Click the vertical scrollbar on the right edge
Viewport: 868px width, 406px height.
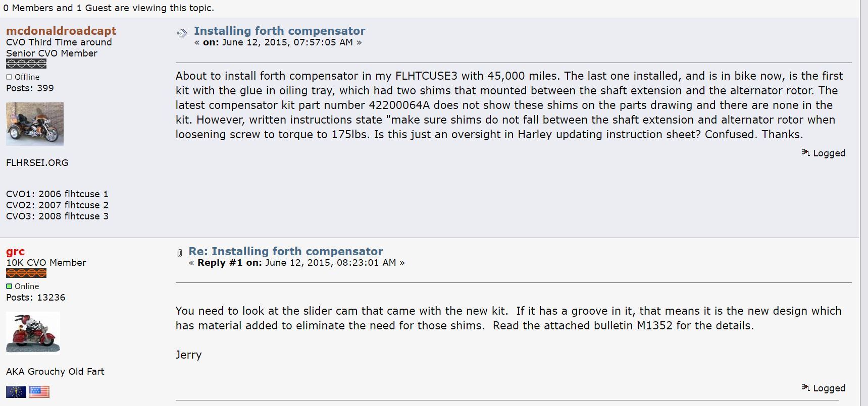point(863,202)
